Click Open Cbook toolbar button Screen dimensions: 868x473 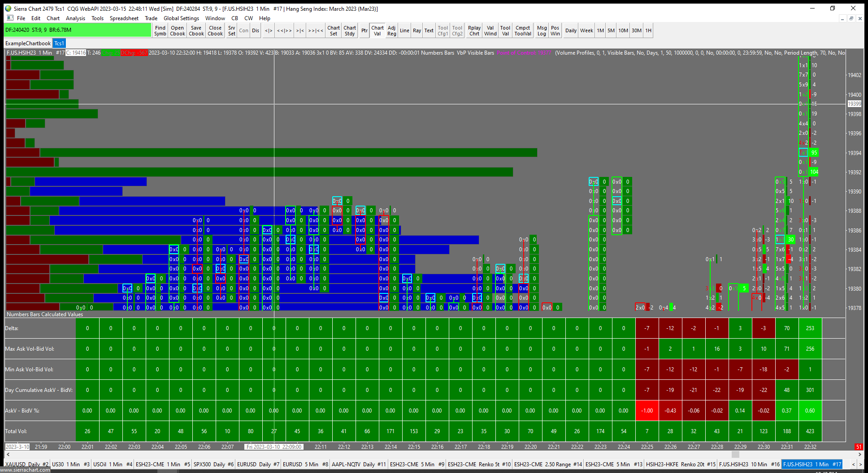pos(177,30)
